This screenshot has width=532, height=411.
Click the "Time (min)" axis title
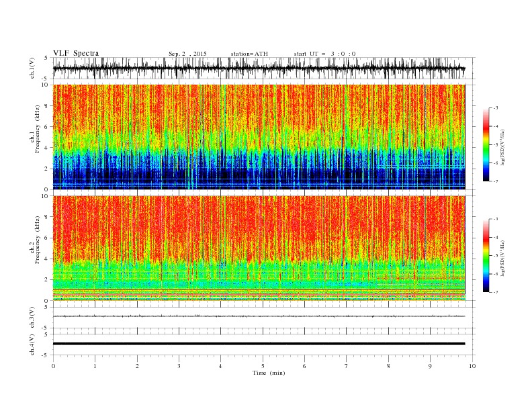269,373
